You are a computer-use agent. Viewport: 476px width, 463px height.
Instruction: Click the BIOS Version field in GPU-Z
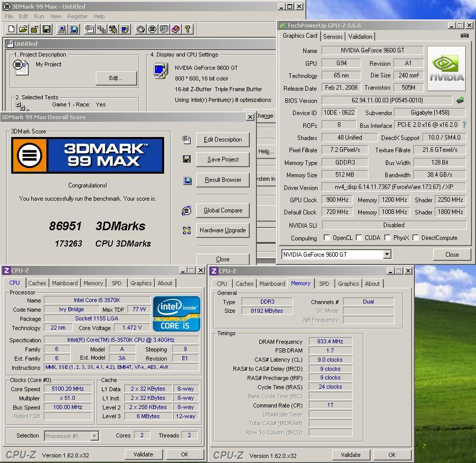click(x=387, y=100)
